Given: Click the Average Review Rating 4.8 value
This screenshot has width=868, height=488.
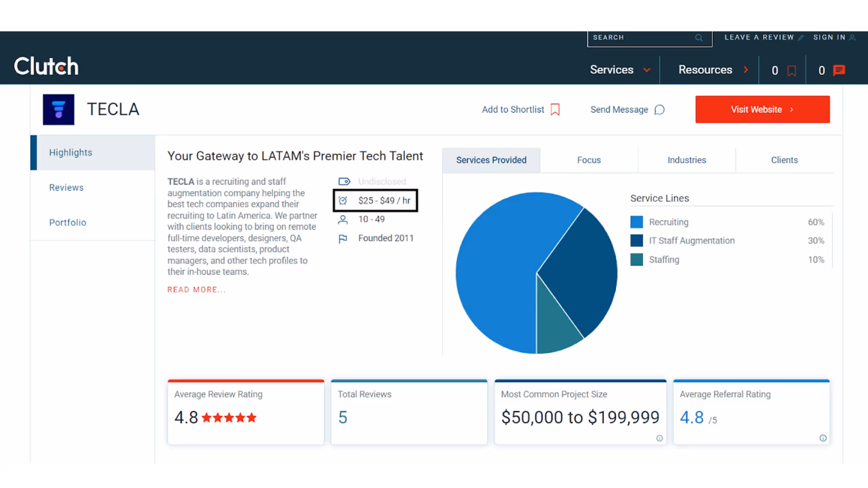Looking at the screenshot, I should click(186, 417).
